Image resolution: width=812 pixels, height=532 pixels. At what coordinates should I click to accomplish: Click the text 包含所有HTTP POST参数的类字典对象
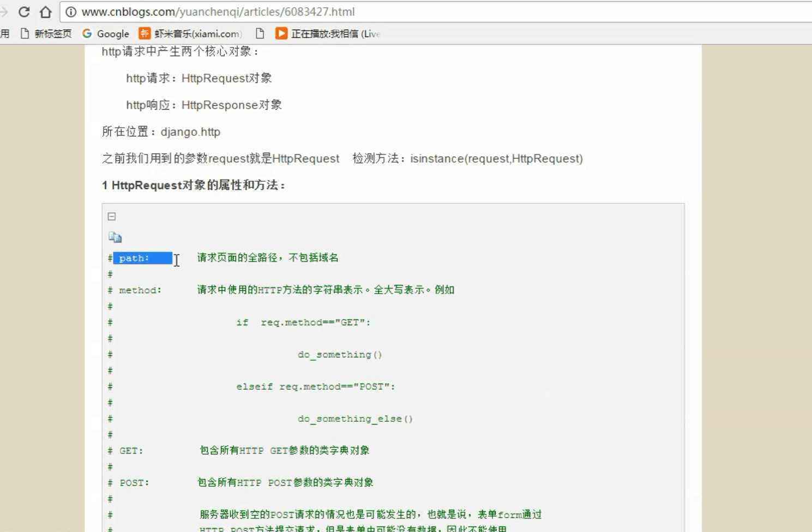285,482
